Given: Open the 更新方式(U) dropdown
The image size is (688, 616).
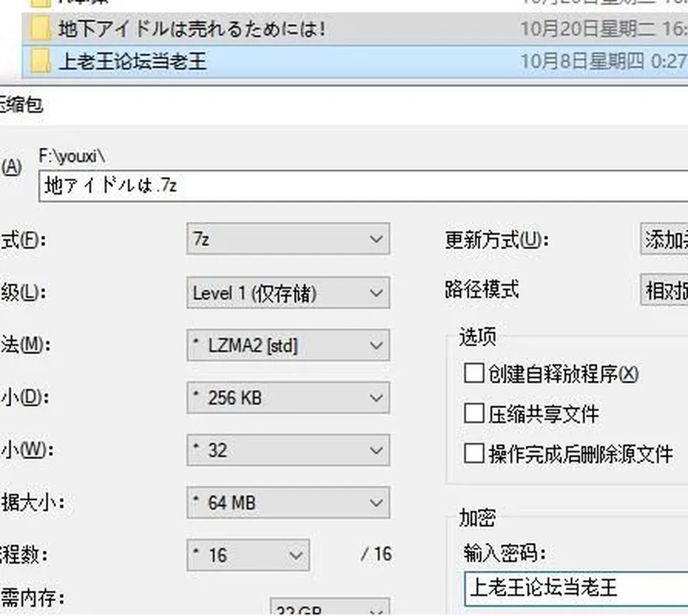Looking at the screenshot, I should click(x=664, y=240).
